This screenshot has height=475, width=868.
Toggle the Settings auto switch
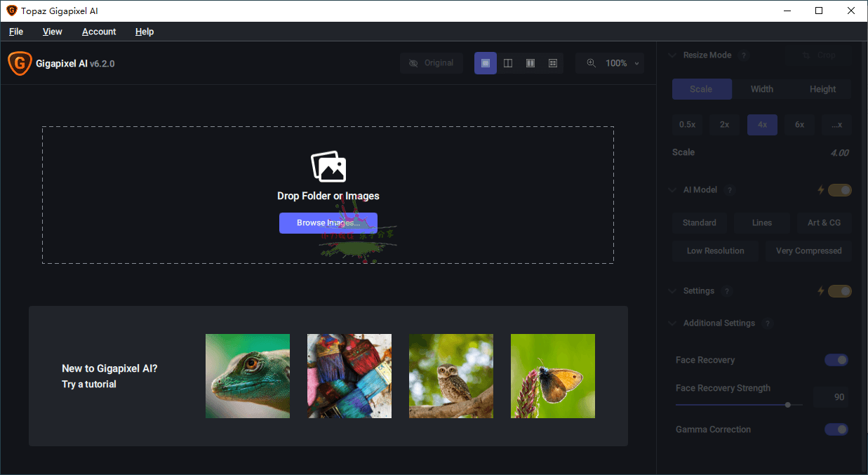[840, 291]
